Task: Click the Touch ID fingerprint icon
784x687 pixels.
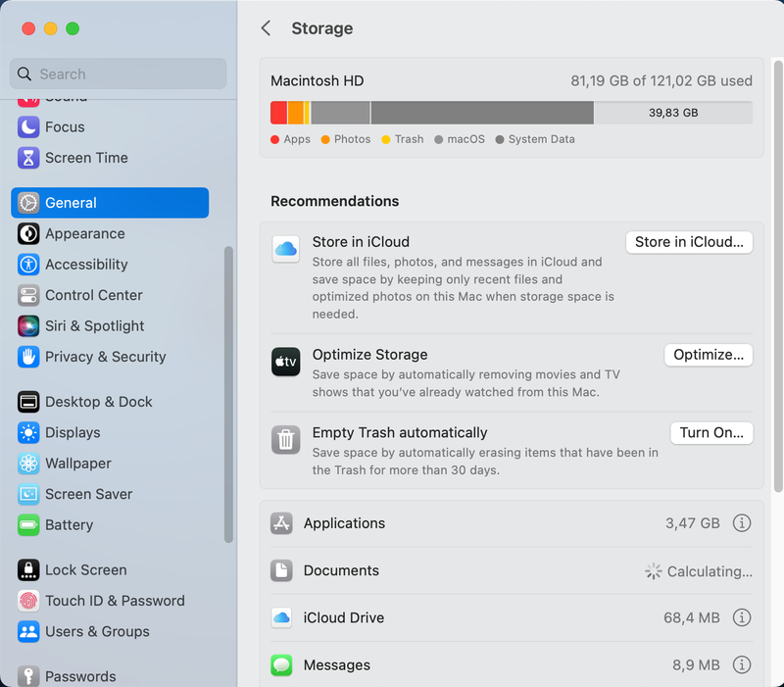Action: tap(28, 601)
